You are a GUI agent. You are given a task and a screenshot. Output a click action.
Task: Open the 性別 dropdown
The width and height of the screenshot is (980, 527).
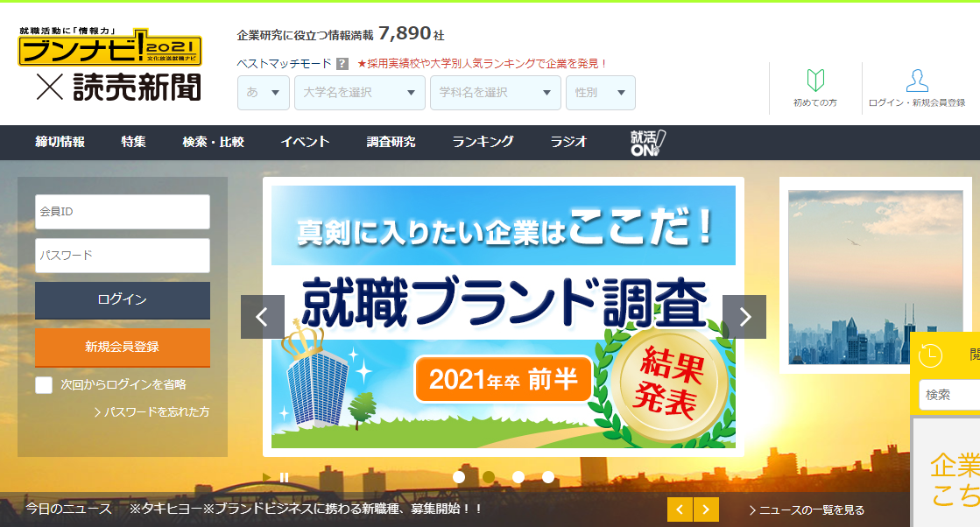(x=601, y=93)
